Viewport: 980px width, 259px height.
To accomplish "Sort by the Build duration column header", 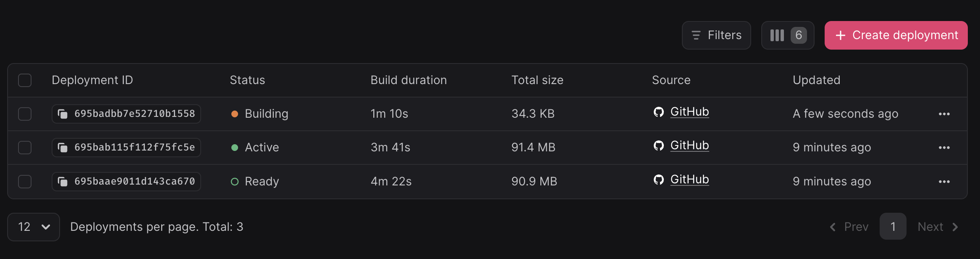I will pyautogui.click(x=409, y=80).
